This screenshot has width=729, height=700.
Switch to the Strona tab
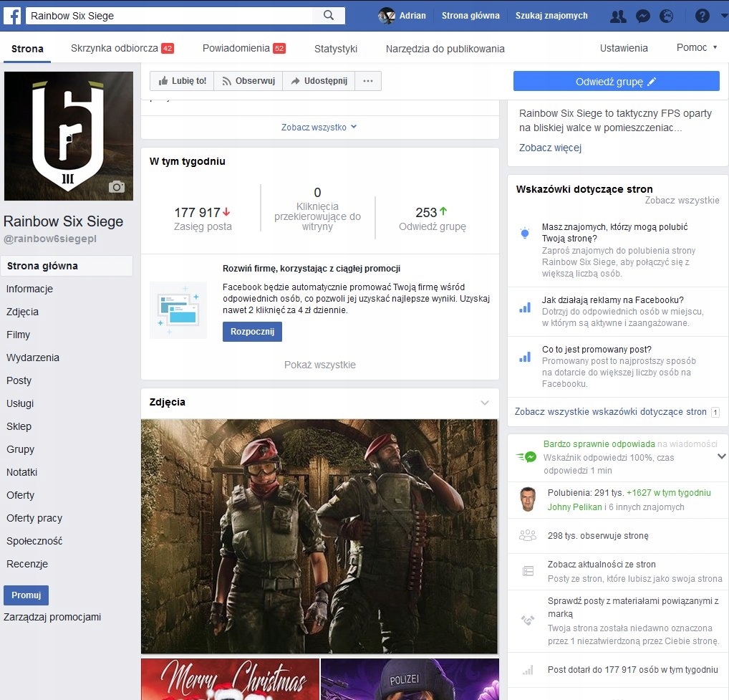(27, 49)
